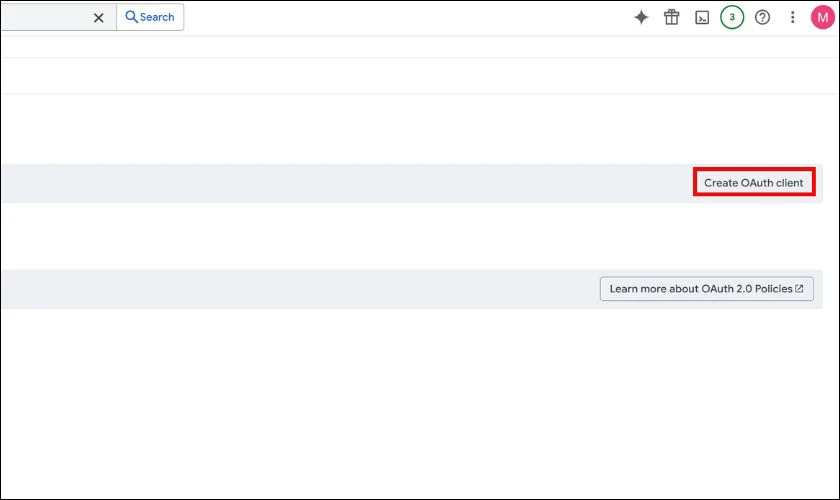Open notifications badge showing 3
The width and height of the screenshot is (840, 500).
732,17
